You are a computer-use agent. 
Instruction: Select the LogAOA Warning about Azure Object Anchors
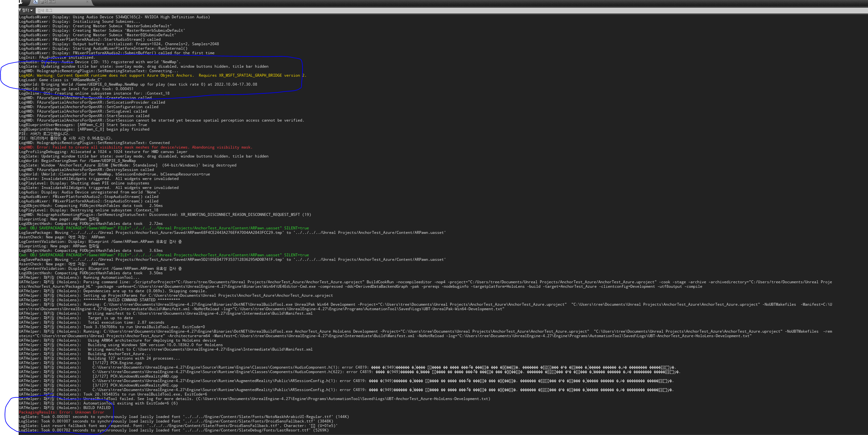162,75
